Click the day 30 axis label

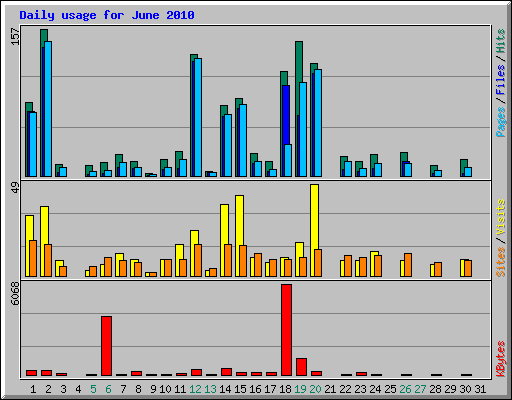click(465, 389)
